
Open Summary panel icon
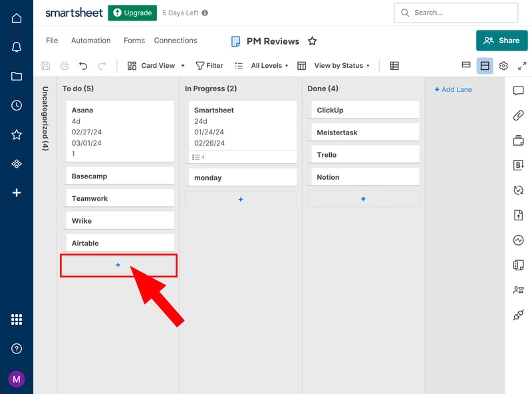point(518,265)
